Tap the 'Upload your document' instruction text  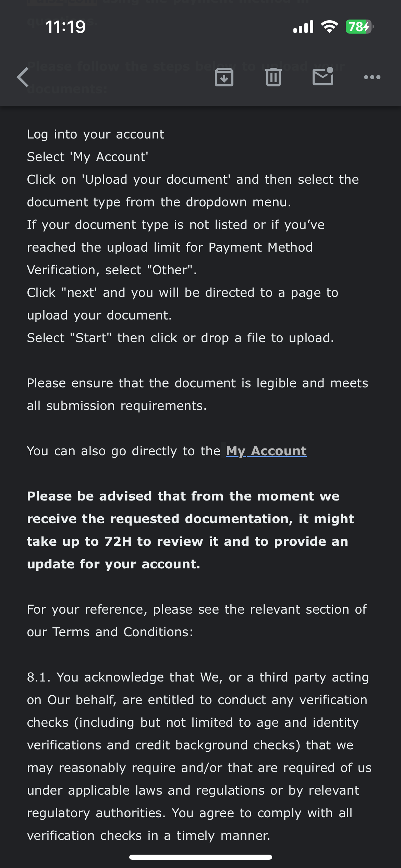click(x=193, y=191)
